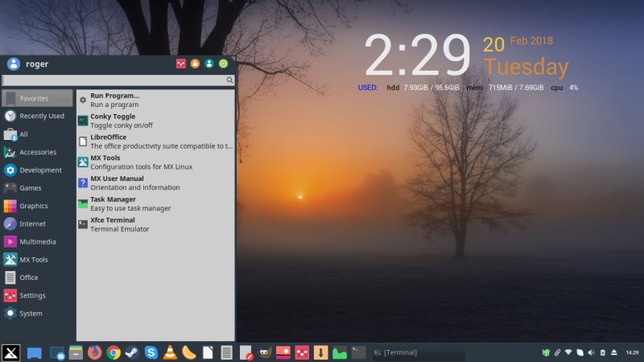Click the magnifier icon in search box
The image size is (644, 362).
point(229,80)
